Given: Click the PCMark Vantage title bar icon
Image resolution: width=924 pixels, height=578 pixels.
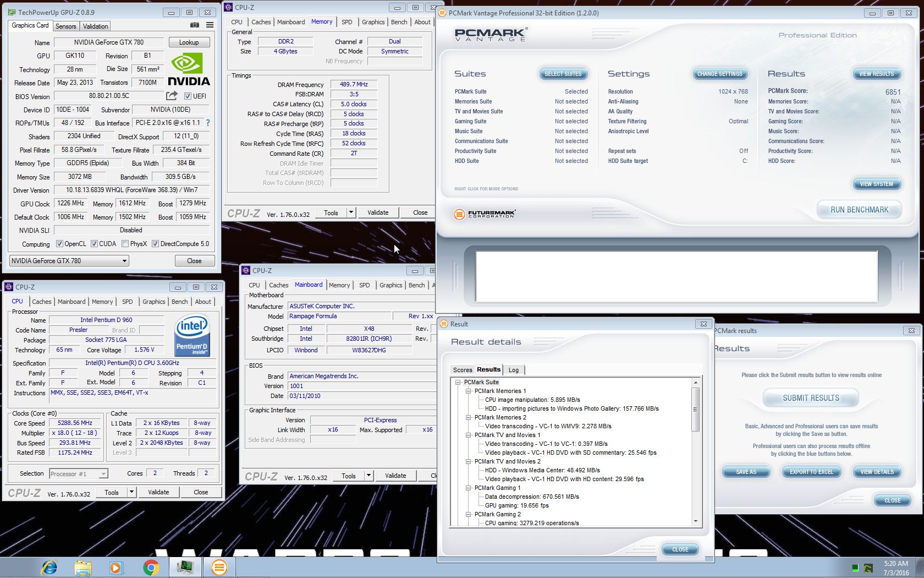Looking at the screenshot, I should click(x=442, y=13).
